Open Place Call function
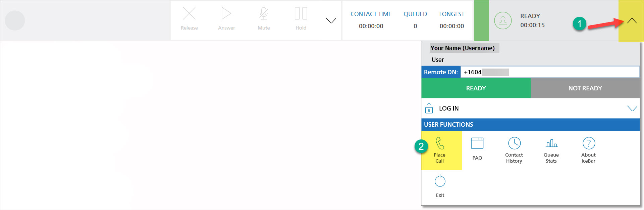This screenshot has width=644, height=210. pos(439,150)
